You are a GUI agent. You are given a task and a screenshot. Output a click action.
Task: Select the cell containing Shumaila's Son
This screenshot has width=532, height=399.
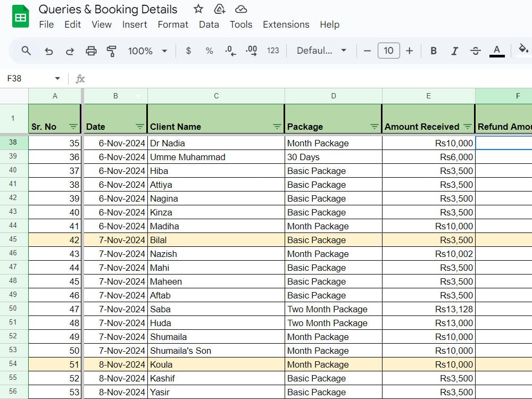tap(216, 351)
